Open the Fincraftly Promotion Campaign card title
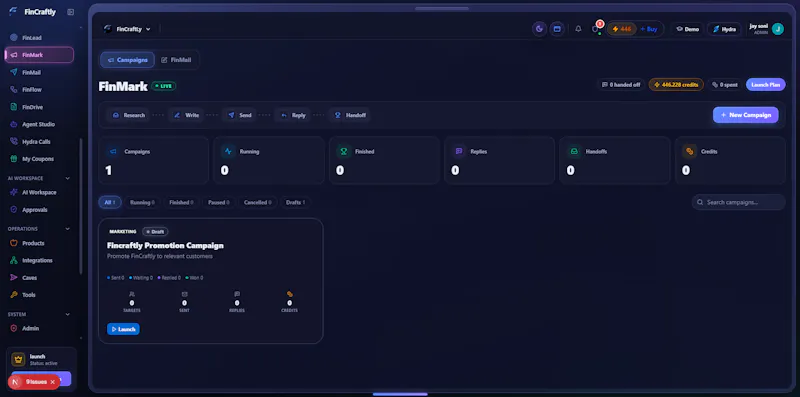This screenshot has width=800, height=397. click(x=165, y=245)
